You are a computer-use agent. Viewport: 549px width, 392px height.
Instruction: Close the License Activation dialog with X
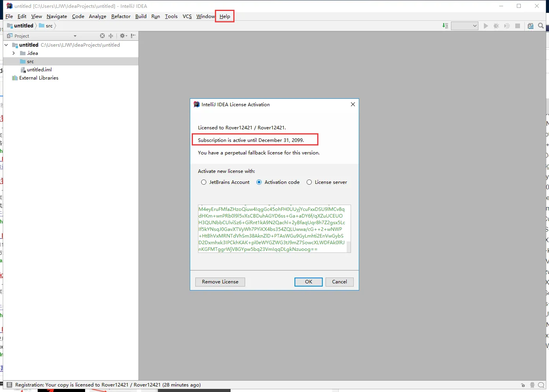pos(353,104)
